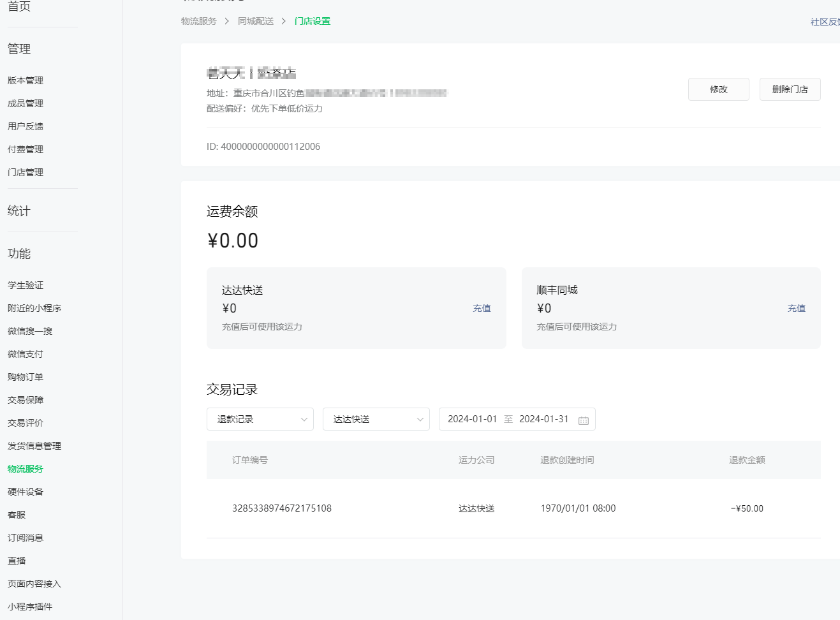Click the start date 2024-01-01 field
The image size is (840, 620).
[x=472, y=419]
